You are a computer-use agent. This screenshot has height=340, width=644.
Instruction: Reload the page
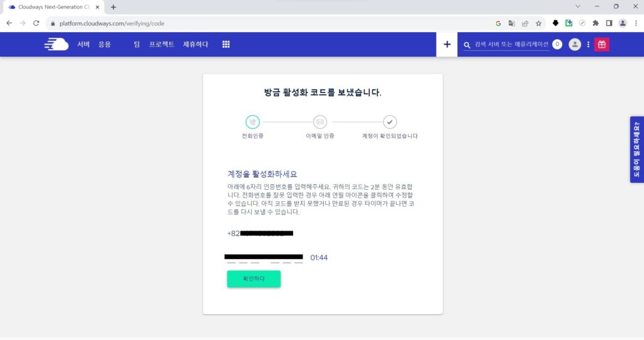(36, 23)
